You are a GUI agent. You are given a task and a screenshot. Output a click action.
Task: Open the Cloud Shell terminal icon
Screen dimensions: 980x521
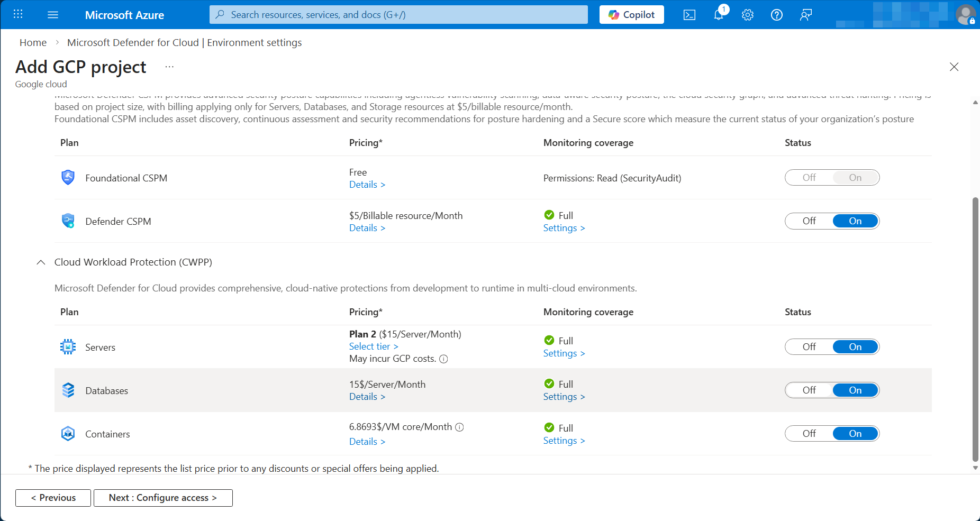(689, 15)
